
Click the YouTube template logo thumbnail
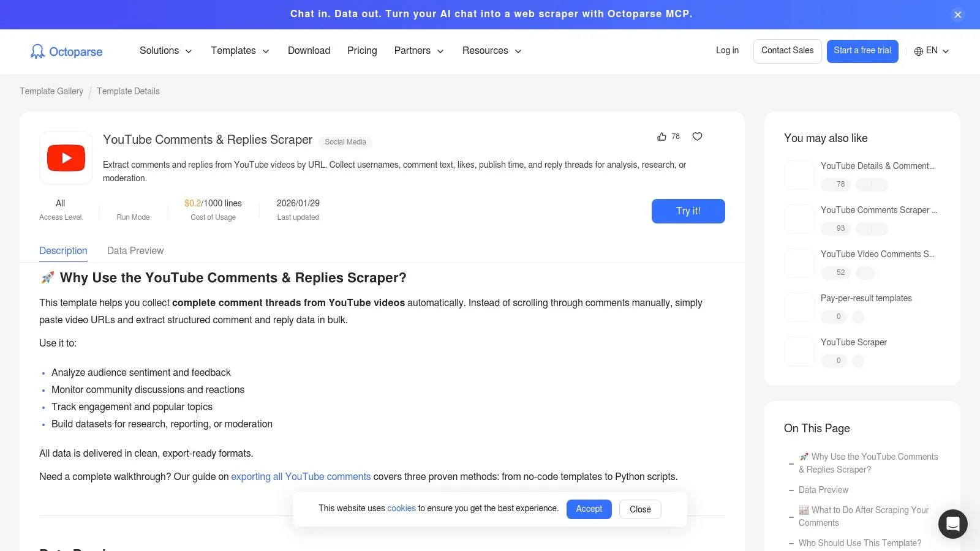[x=66, y=158]
